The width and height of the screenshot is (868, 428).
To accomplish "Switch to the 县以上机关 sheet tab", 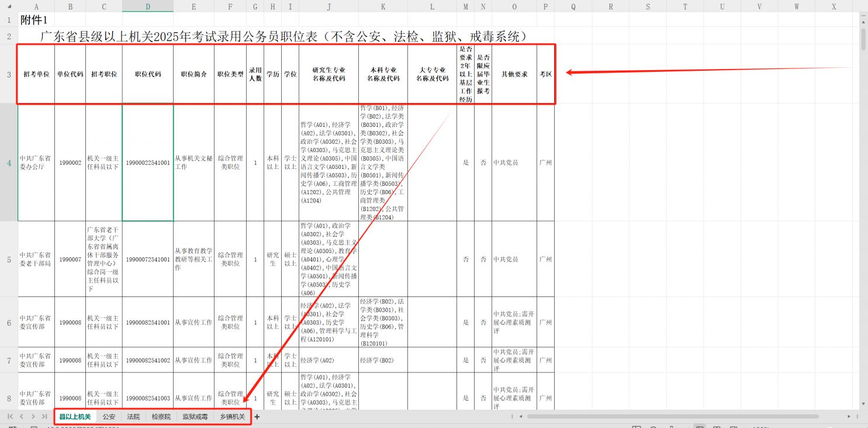I will click(x=75, y=417).
